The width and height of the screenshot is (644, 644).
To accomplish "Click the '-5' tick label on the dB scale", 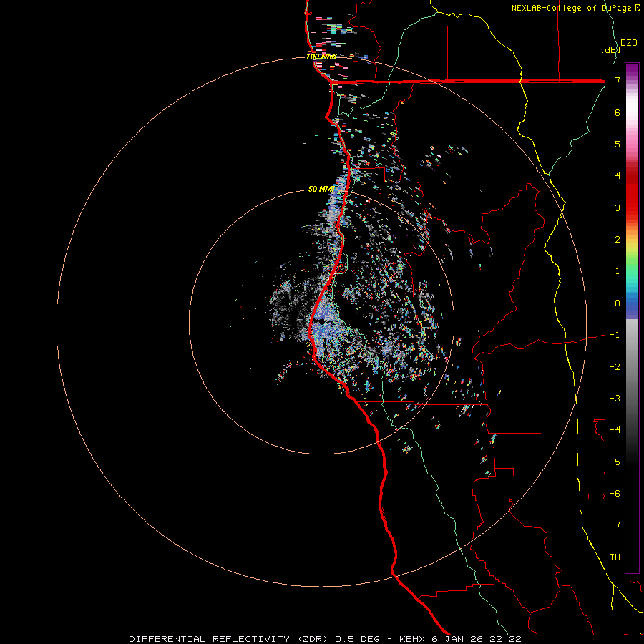I will (x=615, y=462).
